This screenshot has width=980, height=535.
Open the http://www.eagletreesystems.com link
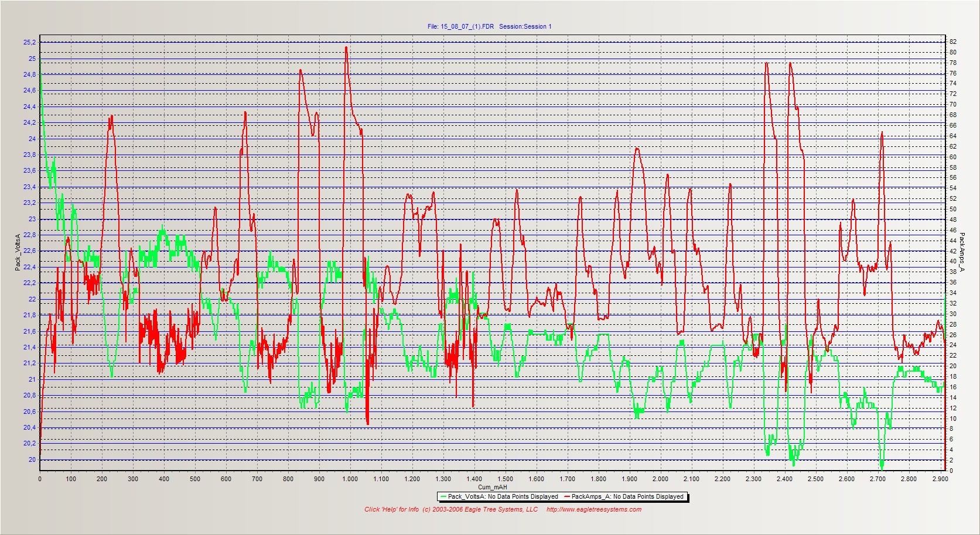594,509
